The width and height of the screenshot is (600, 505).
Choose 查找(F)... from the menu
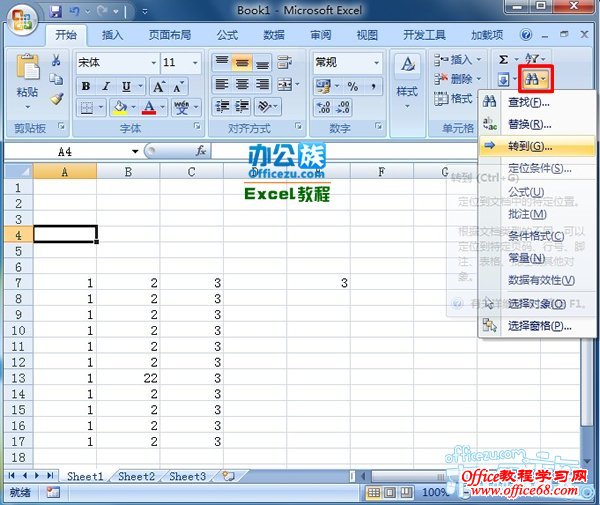(x=537, y=102)
